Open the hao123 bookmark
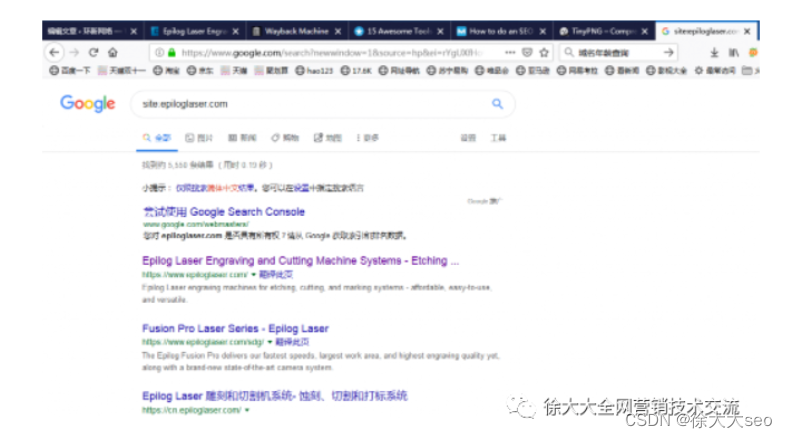The height and width of the screenshot is (438, 787). coord(314,71)
